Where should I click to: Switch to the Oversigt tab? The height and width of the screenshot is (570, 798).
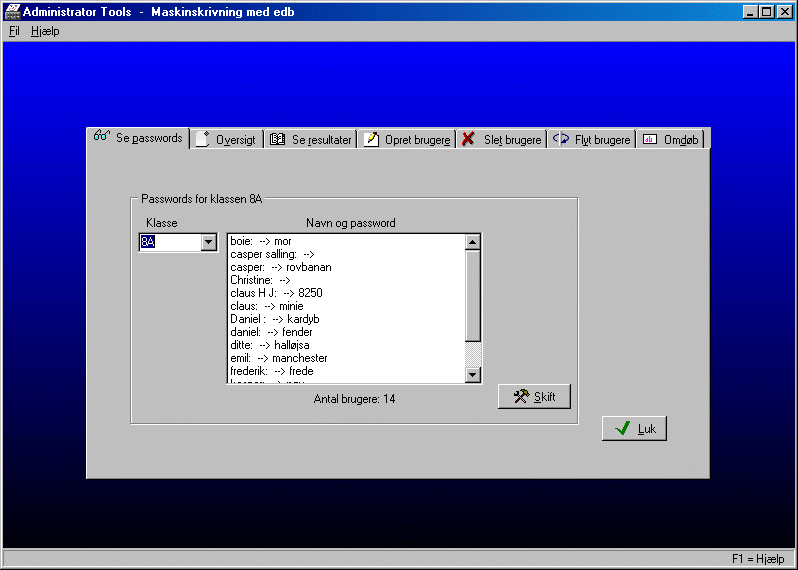click(x=227, y=139)
